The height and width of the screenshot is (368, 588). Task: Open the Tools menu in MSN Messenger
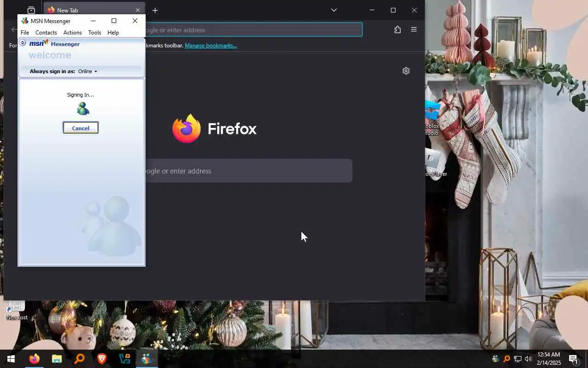pos(95,33)
